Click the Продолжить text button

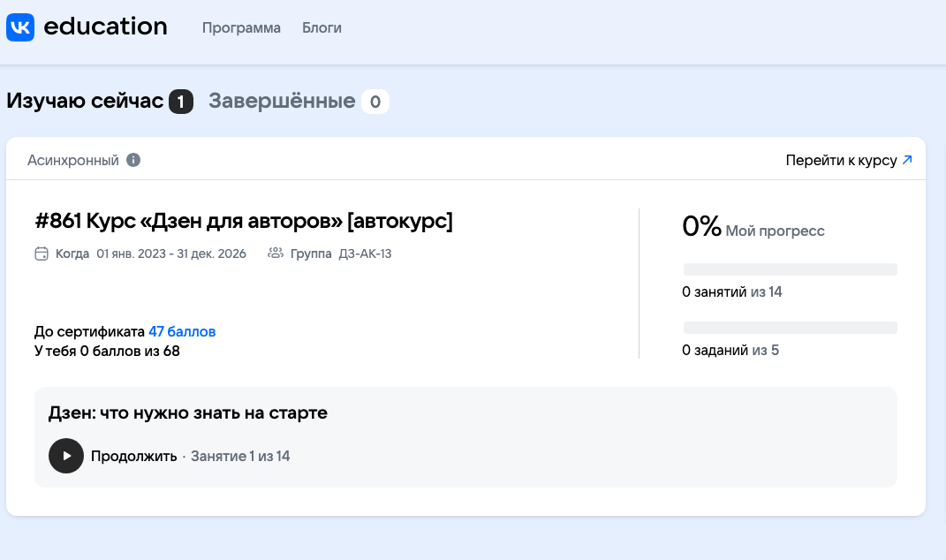click(134, 456)
